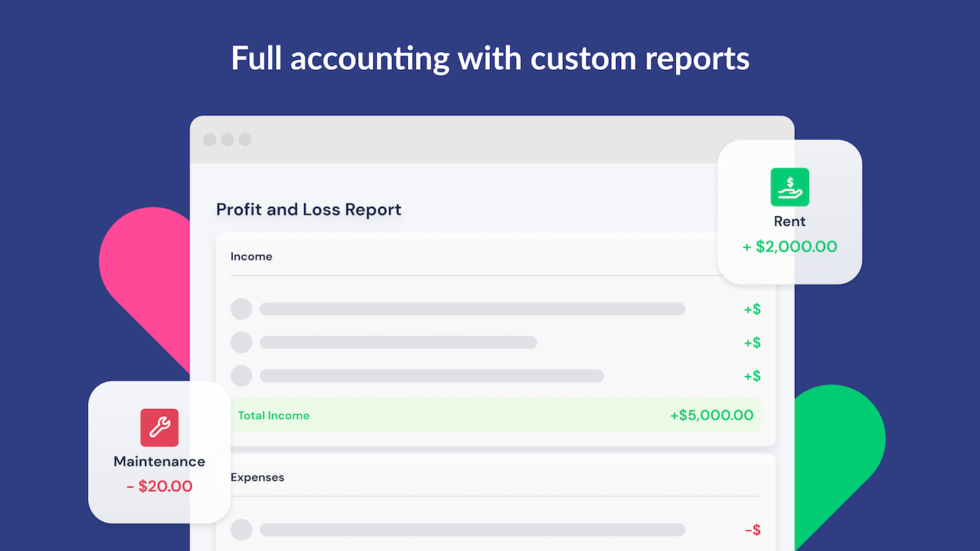The height and width of the screenshot is (551, 980).
Task: Select the longest income placeholder bar
Action: (472, 309)
